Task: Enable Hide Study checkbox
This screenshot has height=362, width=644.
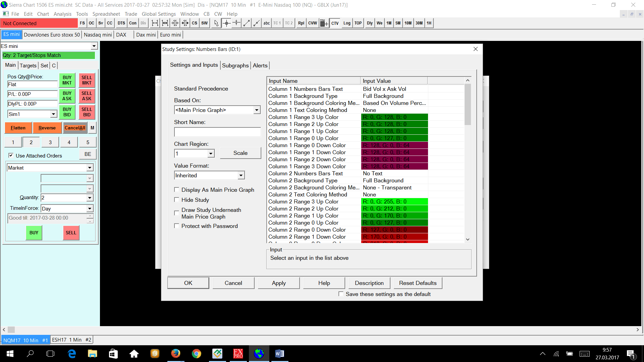Action: coord(177,200)
